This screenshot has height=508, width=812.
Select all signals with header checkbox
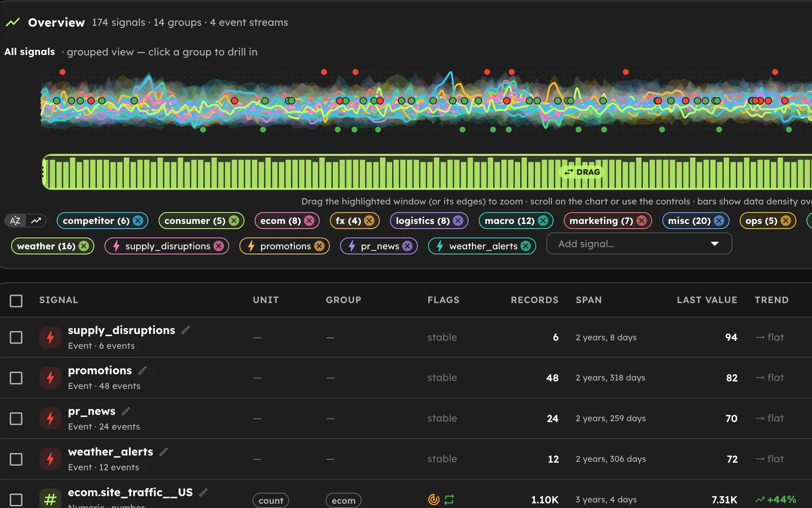coord(16,301)
